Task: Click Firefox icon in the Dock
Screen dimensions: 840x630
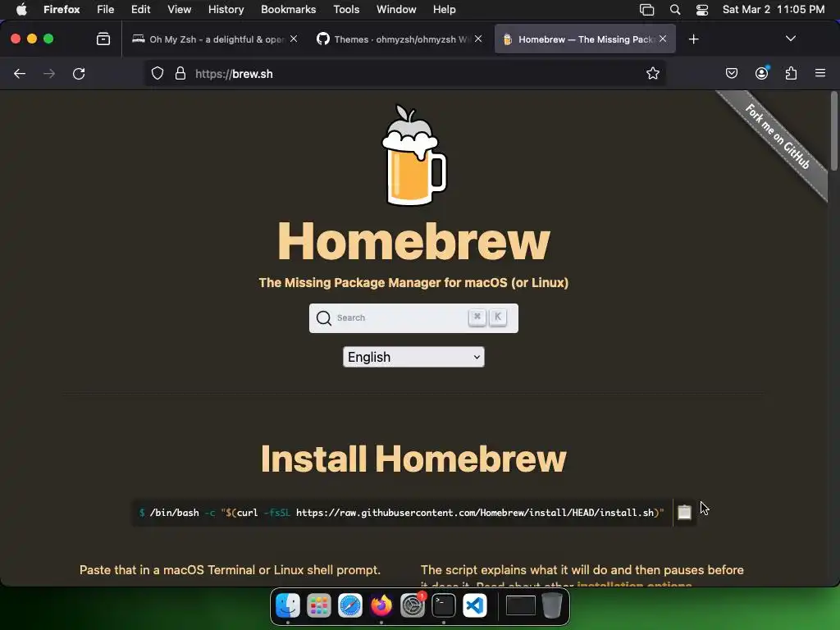Action: 381,605
